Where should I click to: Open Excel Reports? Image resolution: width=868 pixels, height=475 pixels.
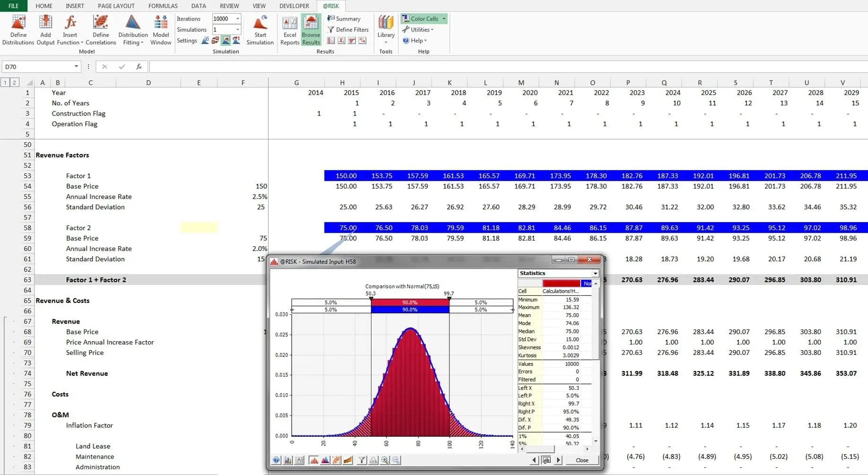click(289, 30)
